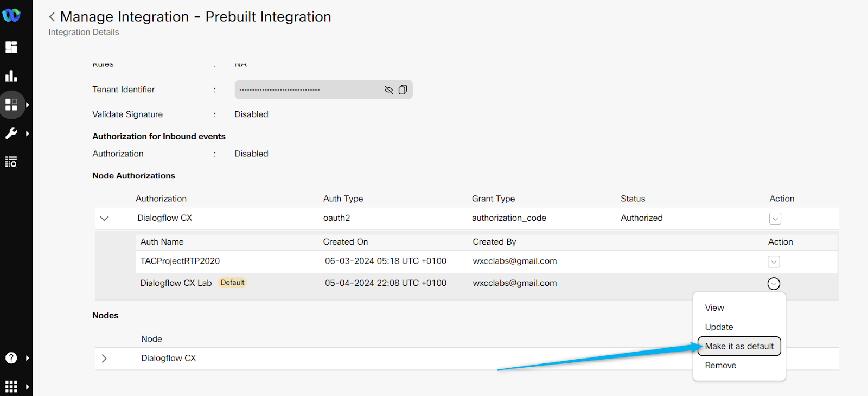
Task: Expand the Help sidebar submenu arrow
Action: [x=27, y=358]
